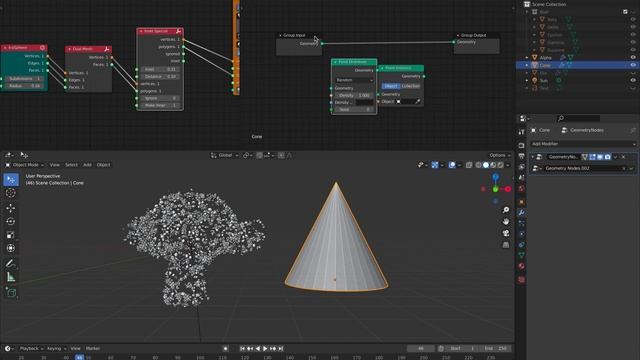
Task: Choose the Rotate tool
Action: pyautogui.click(x=11, y=222)
